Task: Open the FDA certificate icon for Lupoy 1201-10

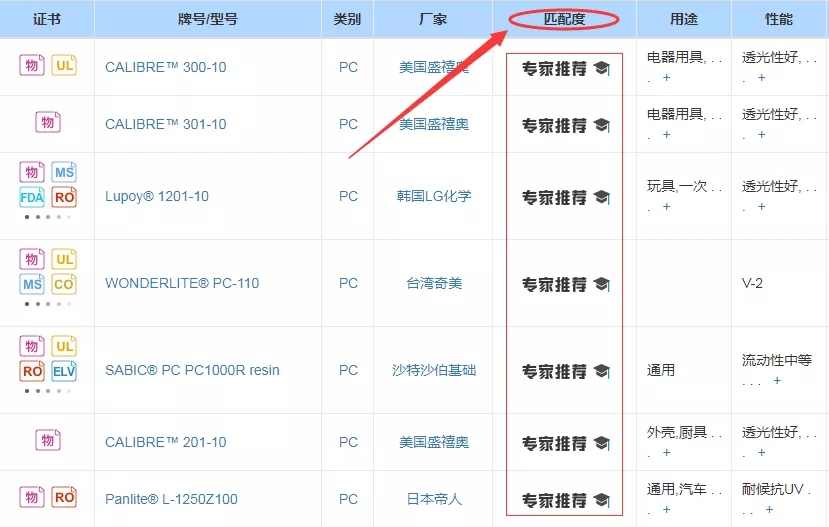Action: (x=32, y=197)
